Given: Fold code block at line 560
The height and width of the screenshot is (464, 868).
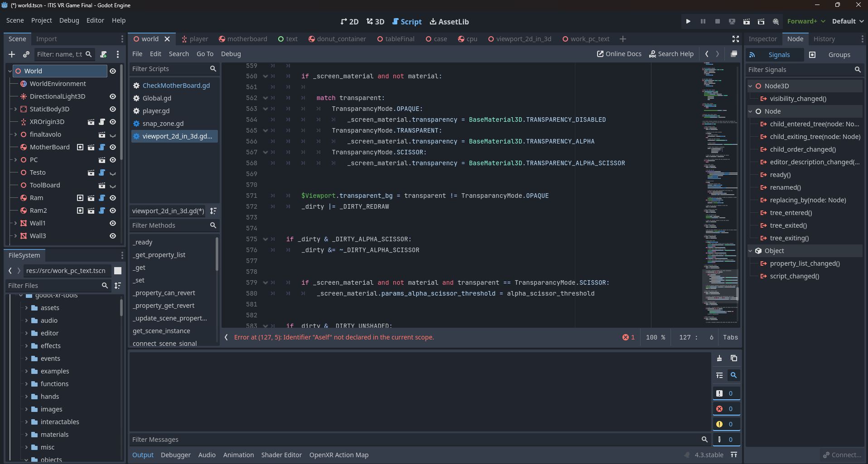Looking at the screenshot, I should point(265,76).
